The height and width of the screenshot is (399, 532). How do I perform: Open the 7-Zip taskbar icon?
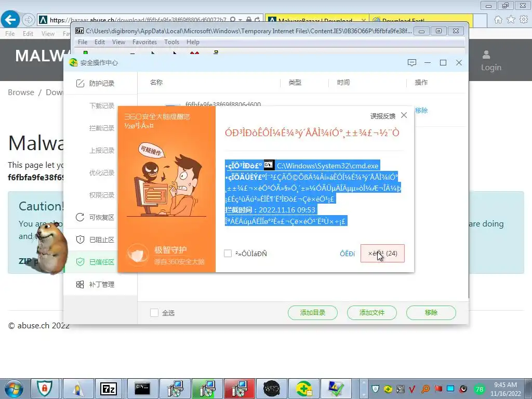(109, 389)
